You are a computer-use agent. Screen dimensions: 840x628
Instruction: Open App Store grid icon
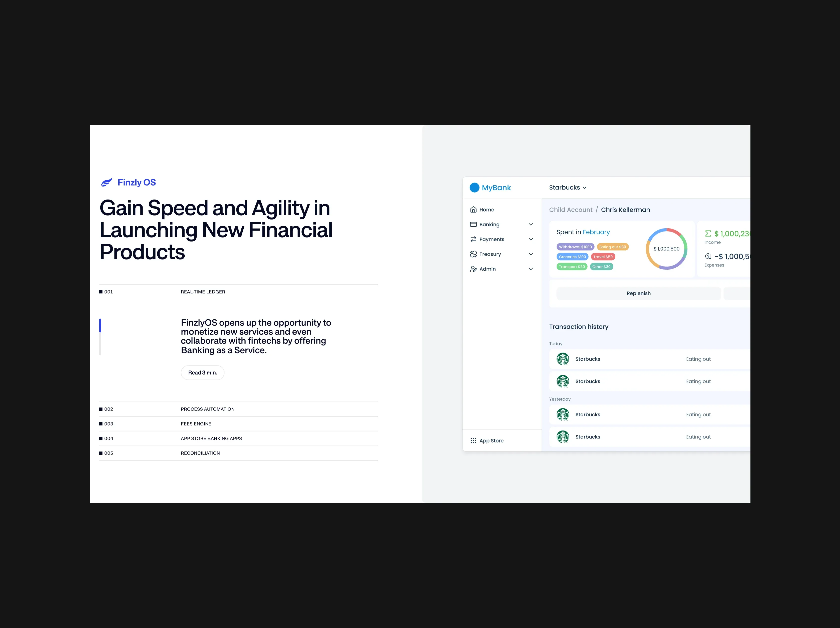(473, 440)
